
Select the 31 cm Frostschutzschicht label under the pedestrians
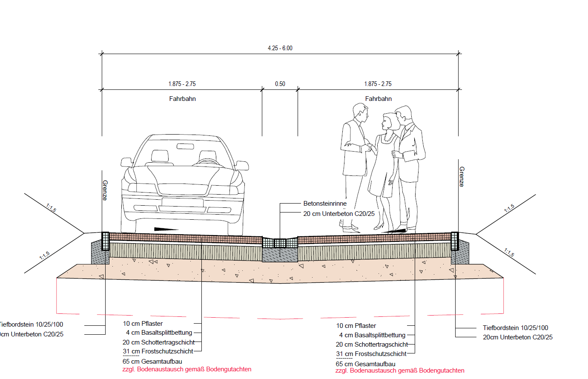[371, 354]
